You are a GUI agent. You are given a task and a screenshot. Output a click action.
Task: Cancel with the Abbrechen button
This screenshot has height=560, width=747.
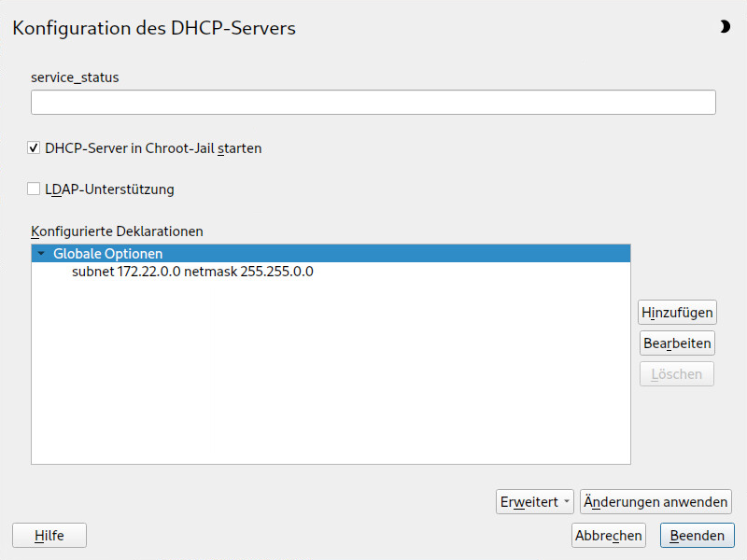609,535
